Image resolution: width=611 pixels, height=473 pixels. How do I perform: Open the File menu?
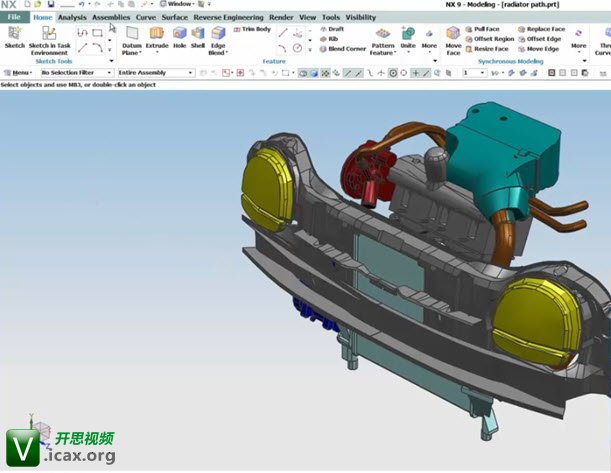(14, 17)
